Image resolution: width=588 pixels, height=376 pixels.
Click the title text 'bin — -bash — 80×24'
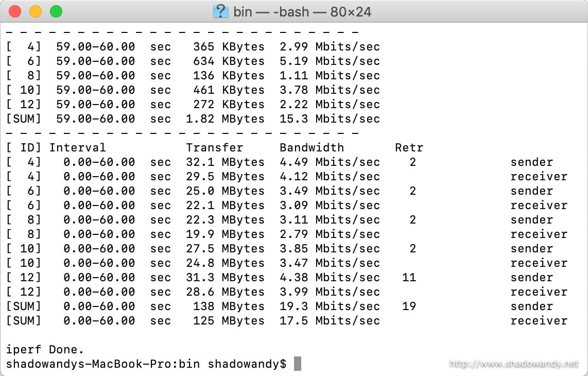tap(302, 12)
